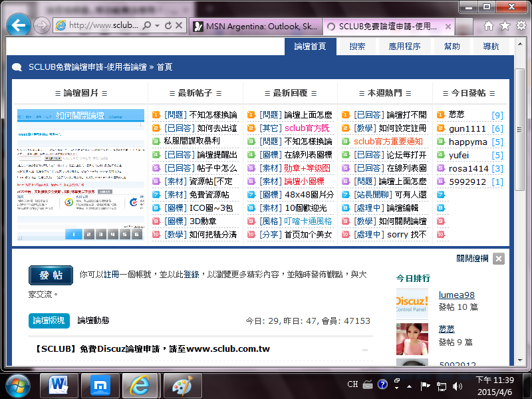Open the 如何關閉論壇 slideshow image
Screen dimensions: 532x399
point(80,175)
